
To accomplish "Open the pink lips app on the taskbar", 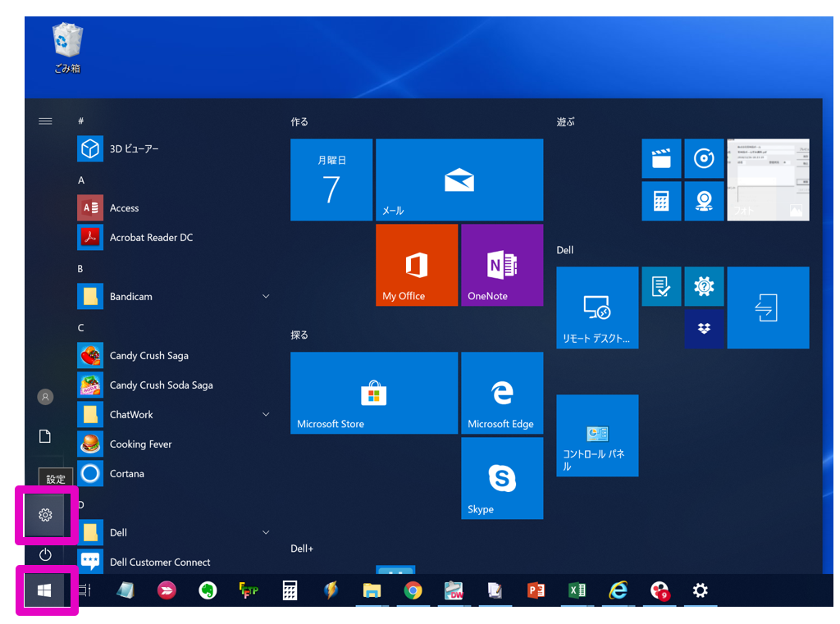I will (167, 590).
